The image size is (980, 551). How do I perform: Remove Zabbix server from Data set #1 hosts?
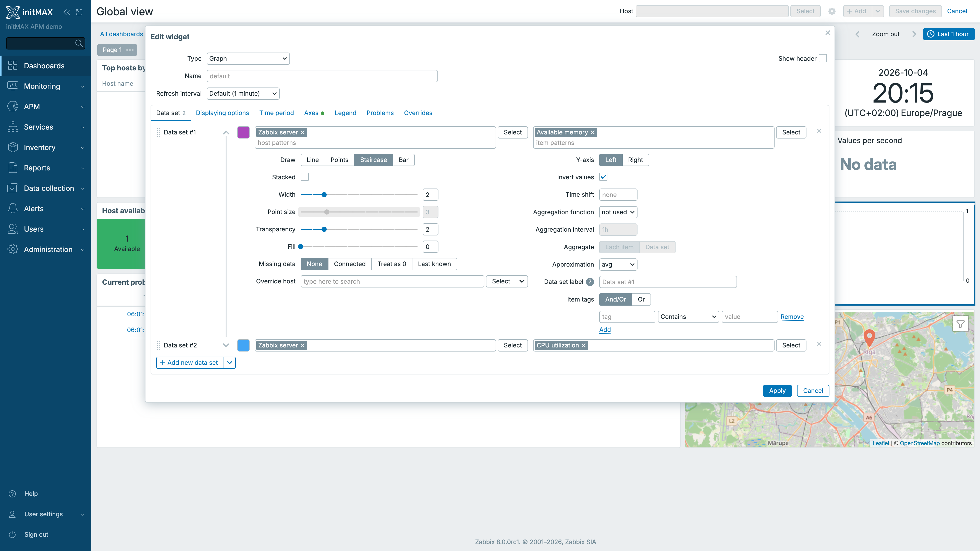pos(302,132)
